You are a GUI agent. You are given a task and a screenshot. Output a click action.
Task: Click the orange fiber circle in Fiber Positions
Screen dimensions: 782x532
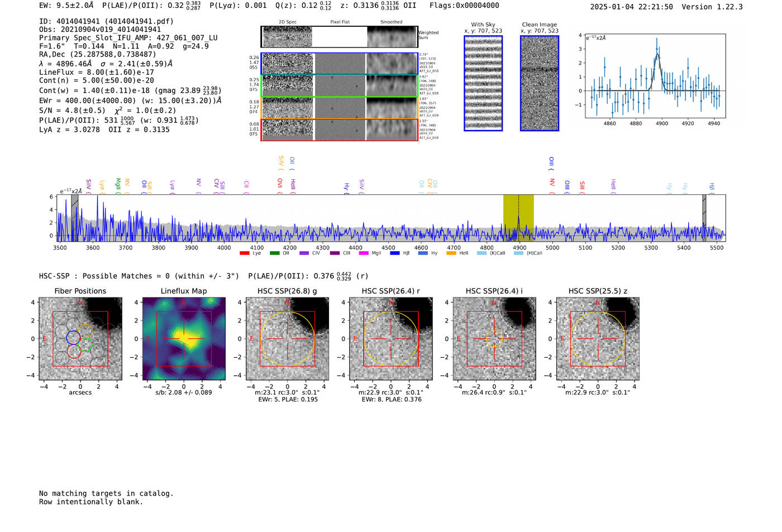click(85, 332)
